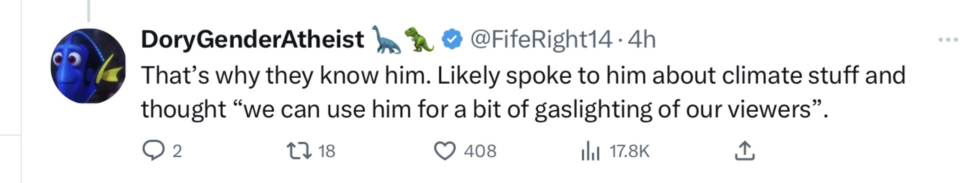This screenshot has height=183, width=980.
Task: Open the view analytics bar chart icon
Action: pyautogui.click(x=590, y=151)
